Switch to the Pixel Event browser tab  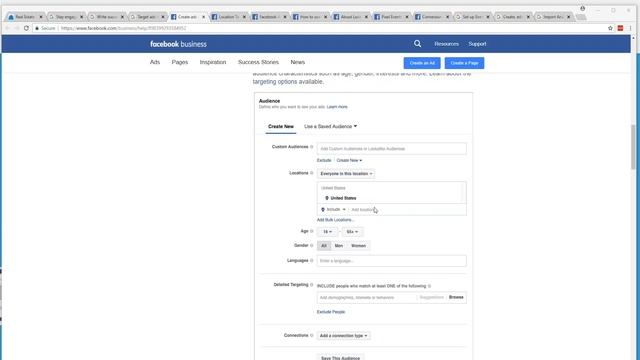click(391, 17)
